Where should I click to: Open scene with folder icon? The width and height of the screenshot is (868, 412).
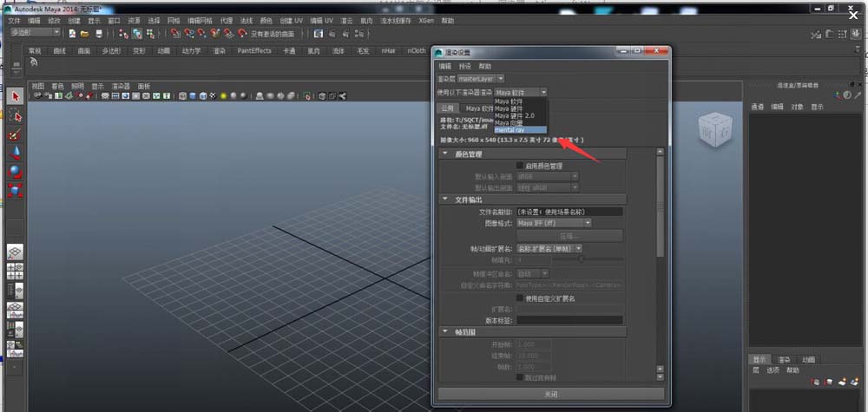pyautogui.click(x=85, y=34)
